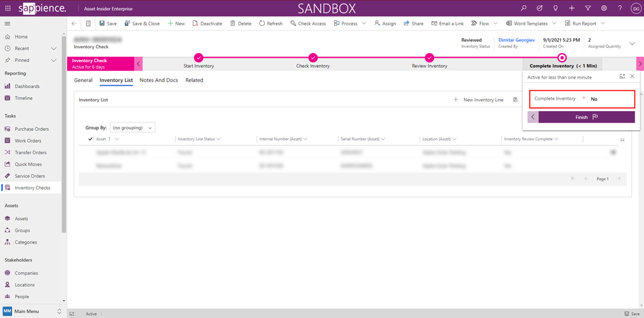Open settings gear in the top bar
644x318 pixels.
(604, 8)
